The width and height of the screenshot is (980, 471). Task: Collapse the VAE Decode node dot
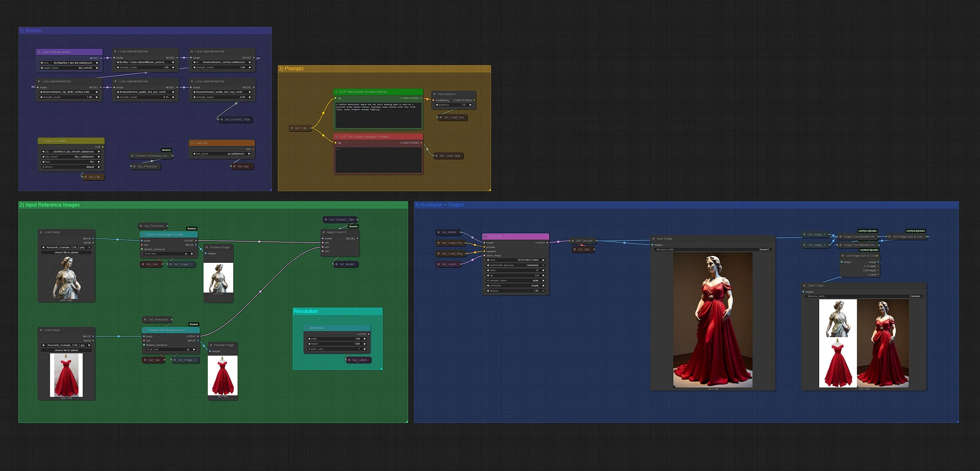coord(573,241)
